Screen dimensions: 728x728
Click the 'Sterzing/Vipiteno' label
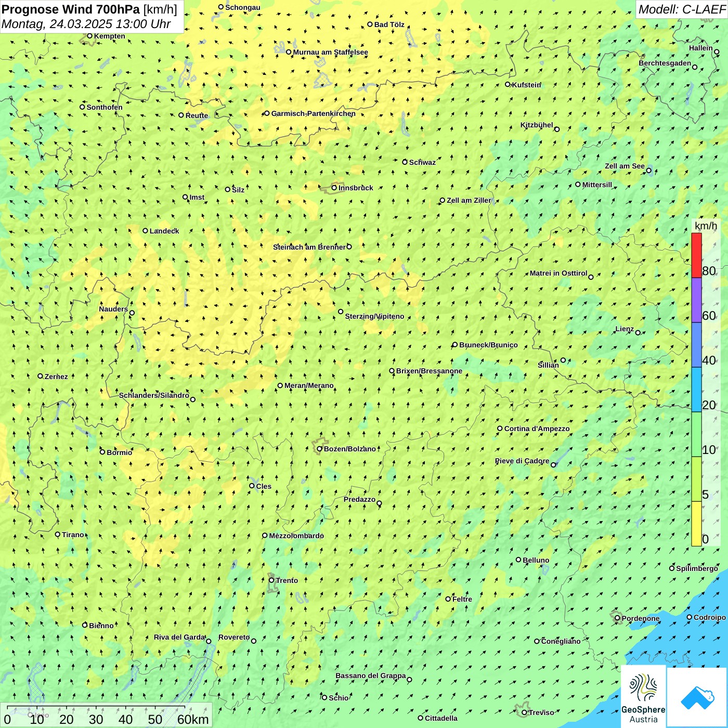[x=375, y=316]
